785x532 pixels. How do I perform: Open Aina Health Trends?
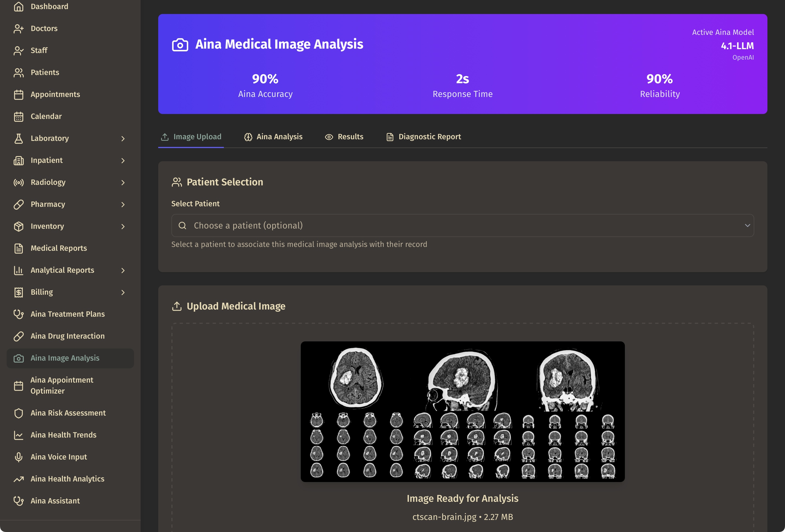pos(63,435)
